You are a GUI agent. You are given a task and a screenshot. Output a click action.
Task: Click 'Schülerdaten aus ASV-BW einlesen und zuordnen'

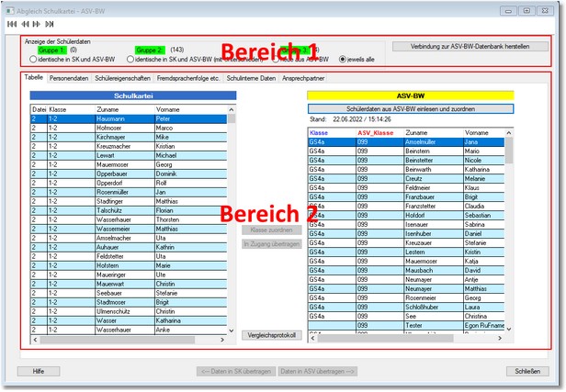[x=411, y=109]
